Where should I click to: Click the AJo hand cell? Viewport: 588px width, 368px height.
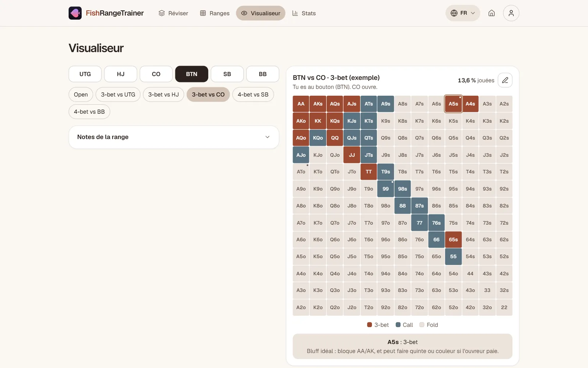click(301, 155)
